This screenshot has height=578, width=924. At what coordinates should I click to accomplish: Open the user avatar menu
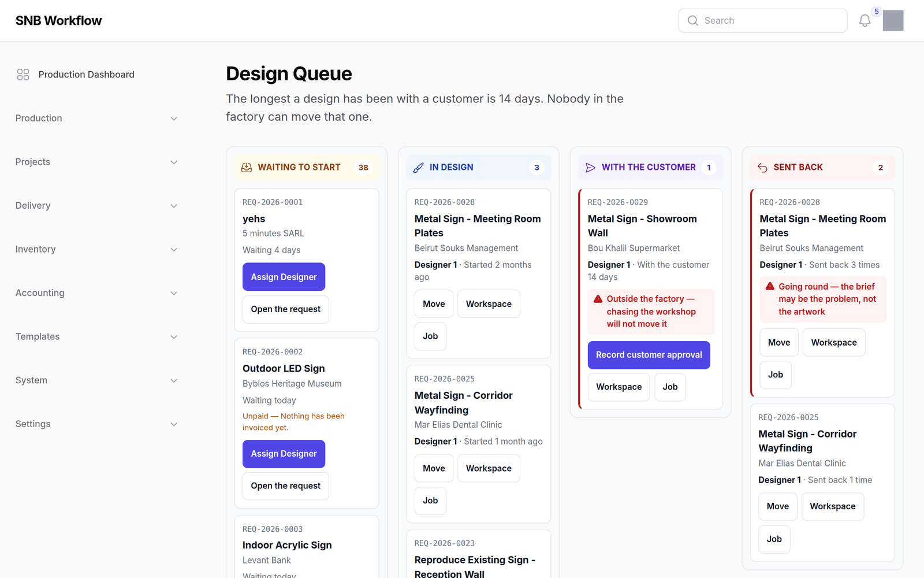coord(893,21)
